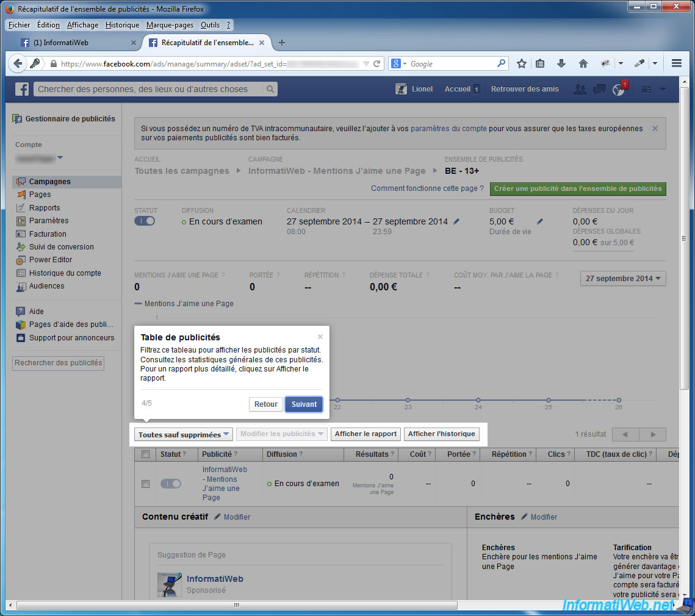Open the Édition menu
Viewport: 695px width, 616px height.
pos(48,25)
